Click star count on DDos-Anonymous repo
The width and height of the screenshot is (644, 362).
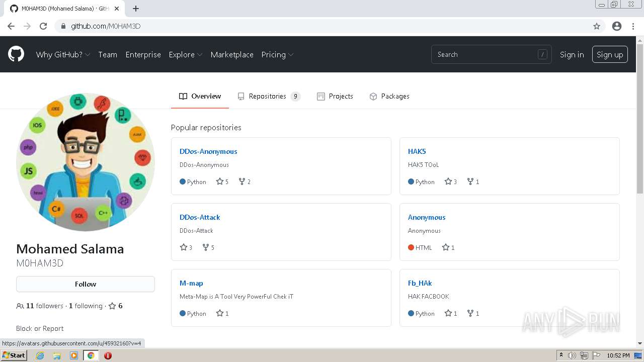pyautogui.click(x=222, y=182)
